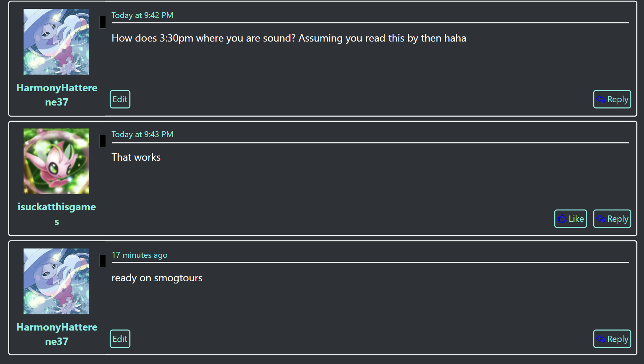Click the "That works" message text
The height and width of the screenshot is (364, 644).
136,157
